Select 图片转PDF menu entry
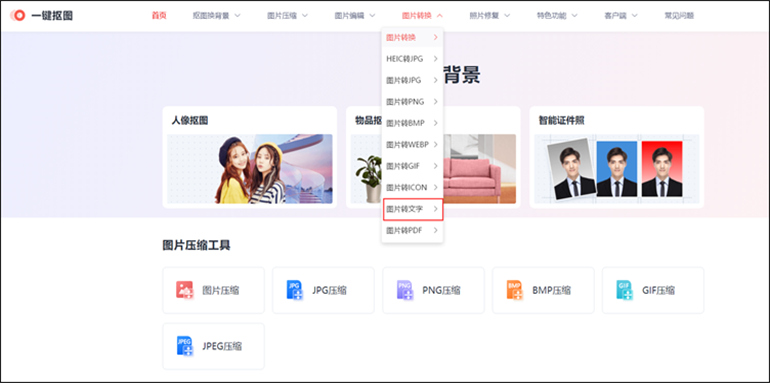770x383 pixels. click(412, 230)
